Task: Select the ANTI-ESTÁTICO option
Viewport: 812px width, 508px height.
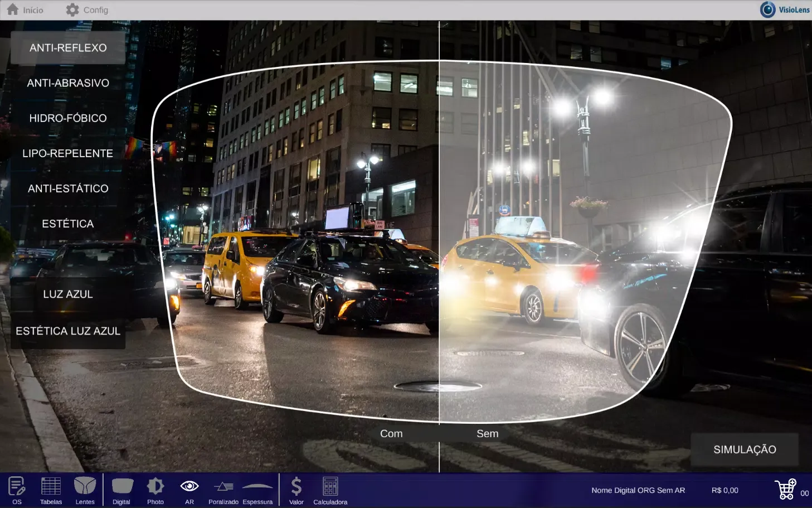Action: (67, 188)
